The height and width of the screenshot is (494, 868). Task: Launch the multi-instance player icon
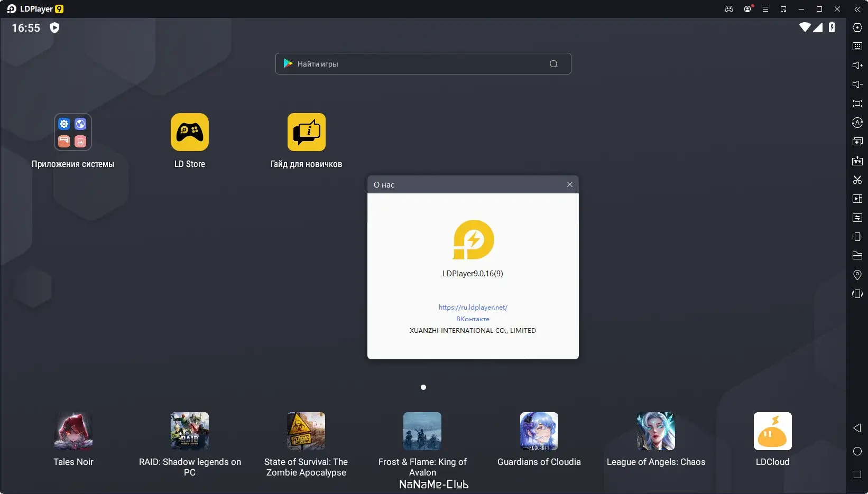click(857, 142)
